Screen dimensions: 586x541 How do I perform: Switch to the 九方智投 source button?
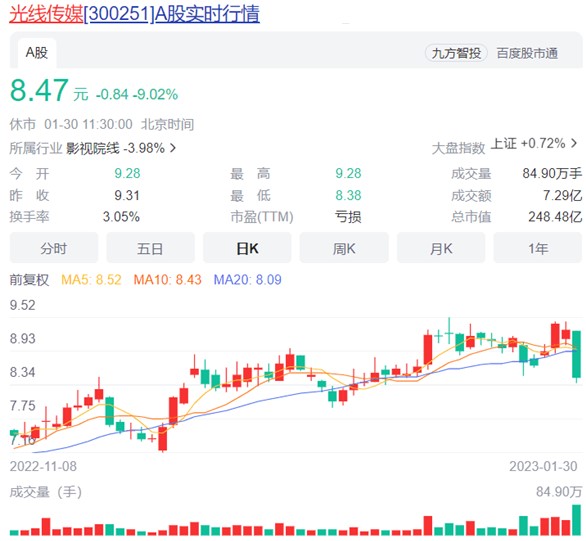click(456, 53)
